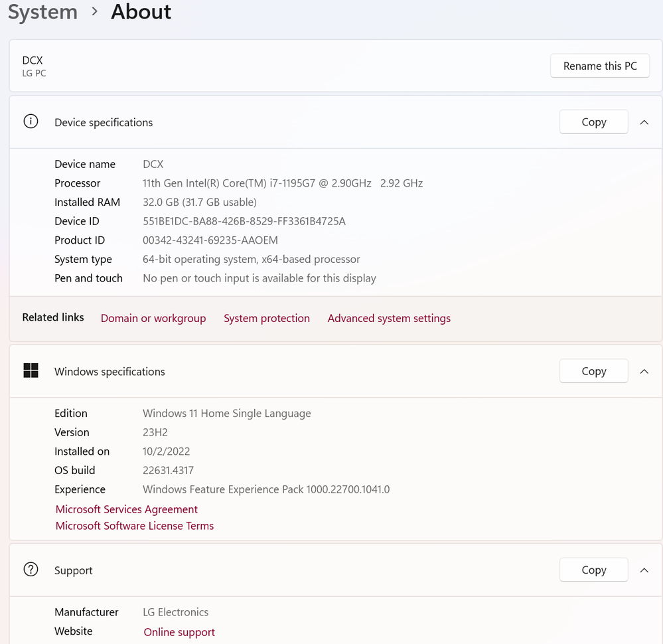Click the Device name value DCX
The image size is (663, 644).
point(153,164)
